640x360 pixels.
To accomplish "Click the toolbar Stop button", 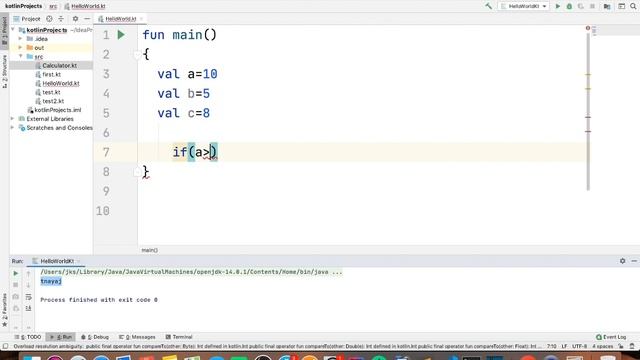I will click(592, 6).
